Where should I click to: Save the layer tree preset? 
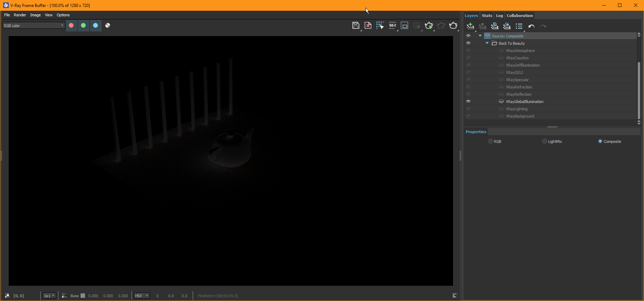point(495,26)
